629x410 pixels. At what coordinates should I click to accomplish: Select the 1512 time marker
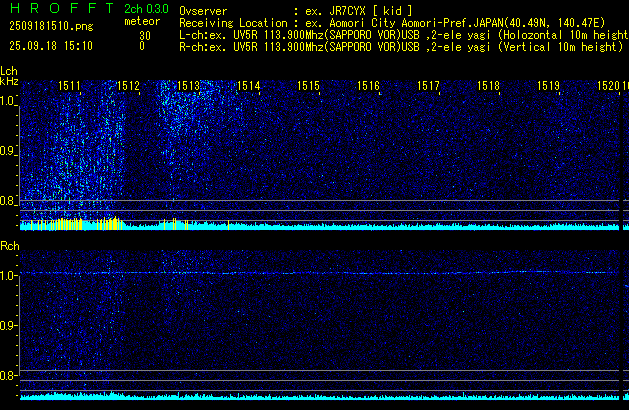(128, 87)
